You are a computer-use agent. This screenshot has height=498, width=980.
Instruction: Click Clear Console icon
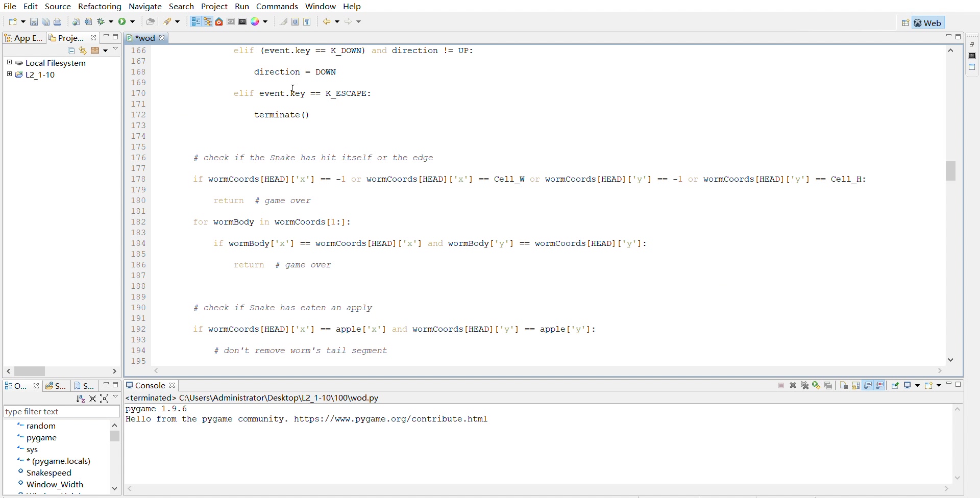[845, 386]
